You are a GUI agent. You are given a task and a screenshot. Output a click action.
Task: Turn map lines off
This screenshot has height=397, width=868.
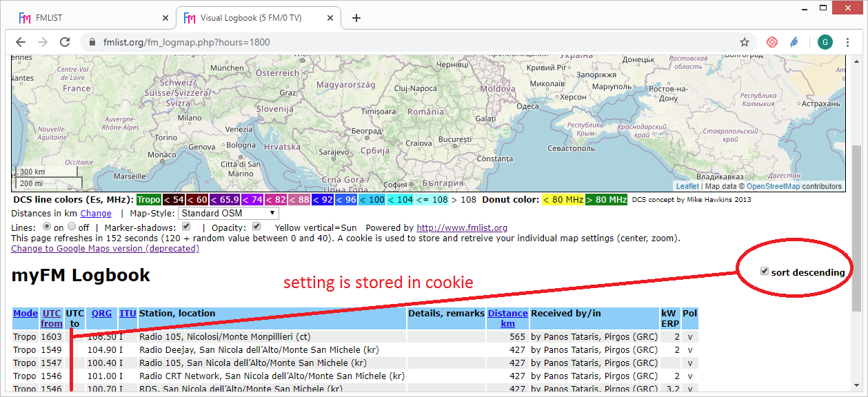[72, 227]
